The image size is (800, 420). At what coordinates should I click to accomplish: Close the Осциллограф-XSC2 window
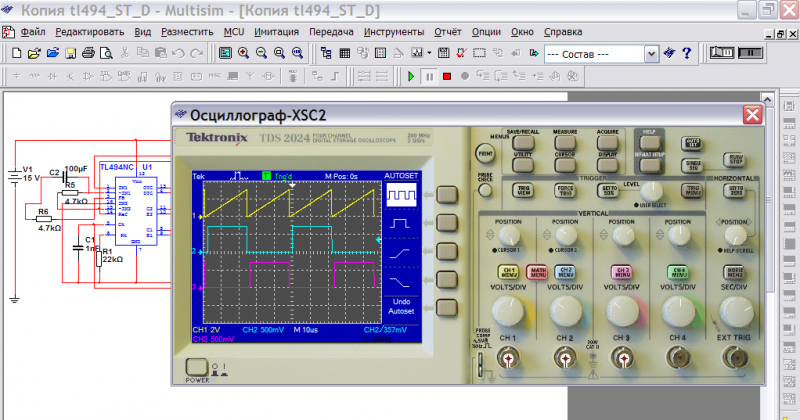point(753,115)
